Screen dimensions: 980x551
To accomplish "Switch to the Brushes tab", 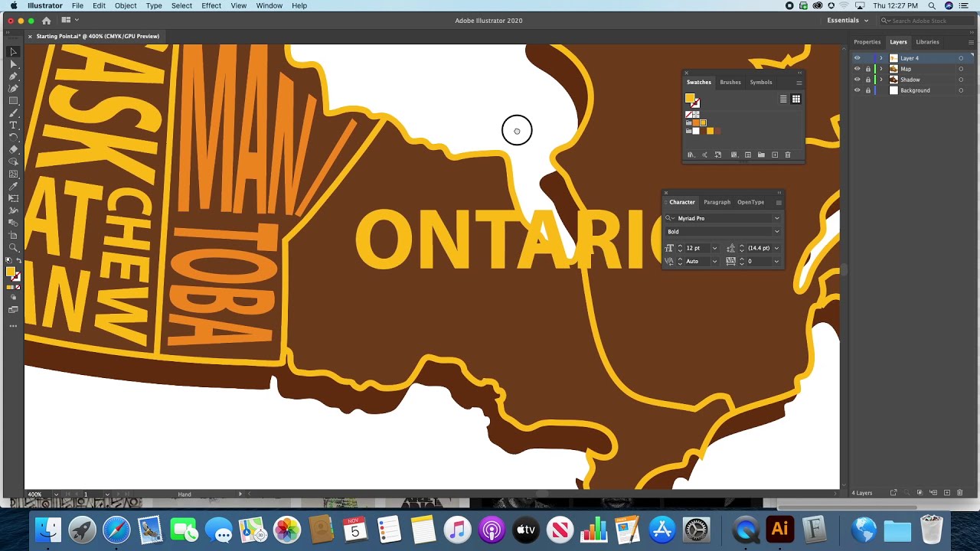I will coord(730,83).
